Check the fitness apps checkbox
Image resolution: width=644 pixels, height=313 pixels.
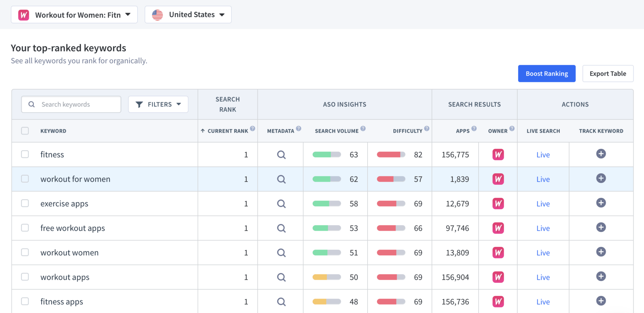tap(25, 301)
